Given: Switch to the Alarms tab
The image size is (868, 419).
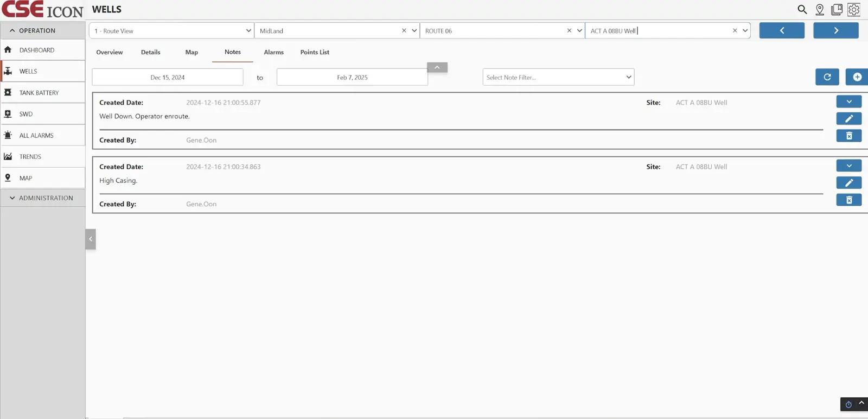Looking at the screenshot, I should tap(273, 52).
